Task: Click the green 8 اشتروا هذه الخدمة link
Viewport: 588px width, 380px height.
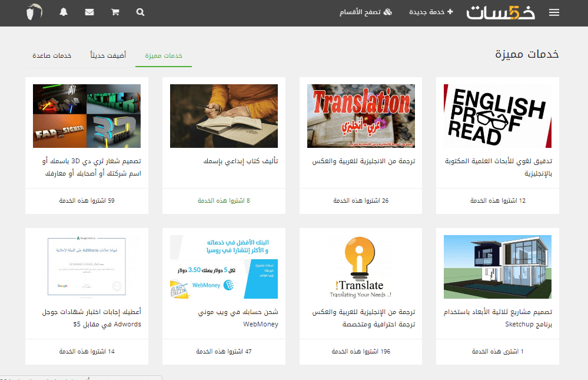Action: [224, 200]
